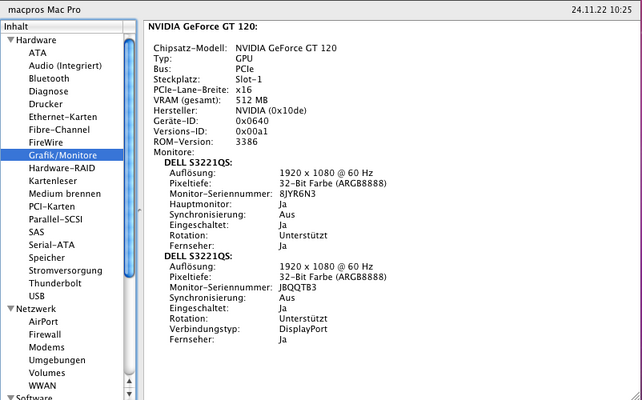Collapse the Netzwerk disclosure triangle
The image size is (642, 400).
tap(11, 309)
